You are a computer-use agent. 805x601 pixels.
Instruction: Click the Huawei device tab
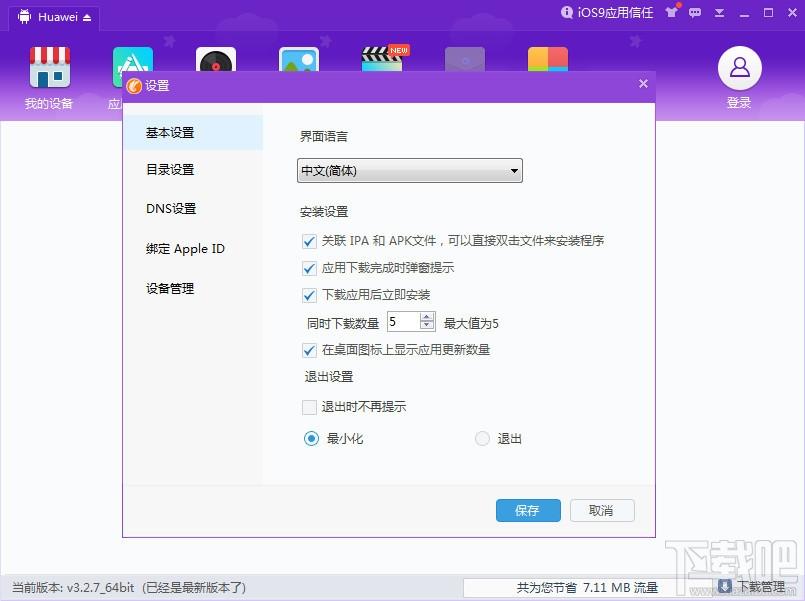(54, 17)
